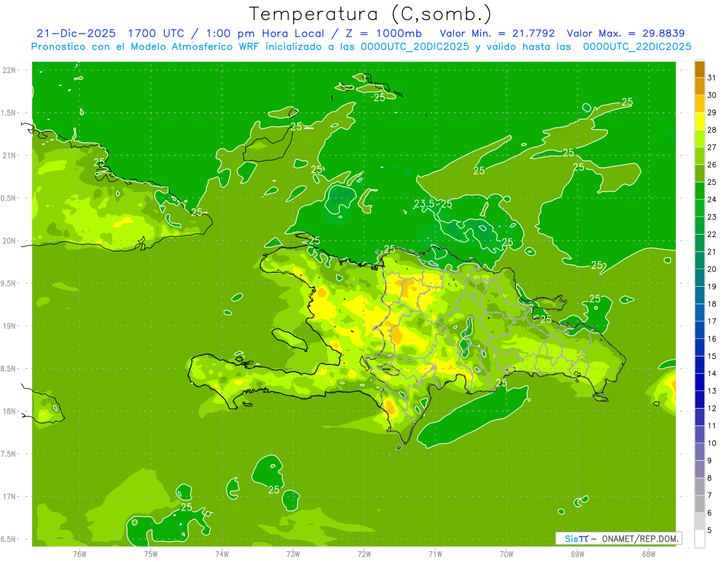Click the legend swatch between 25 and 26
The height and width of the screenshot is (562, 728).
tap(699, 173)
